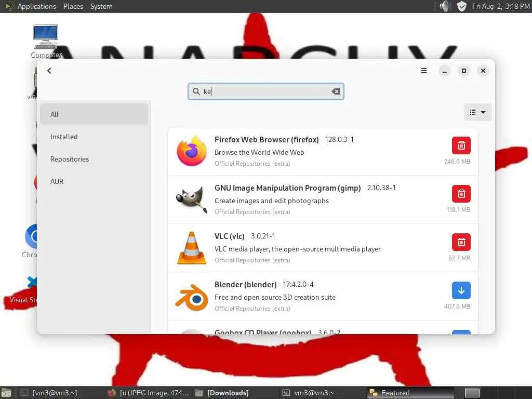This screenshot has height=399, width=532.
Task: Click the 118.1 MB size label
Action: [x=458, y=210]
